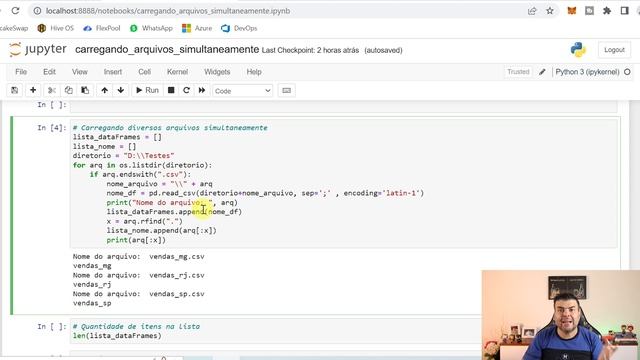The height and width of the screenshot is (360, 640).
Task: Open the Hive OS bookmark
Action: pyautogui.click(x=56, y=28)
